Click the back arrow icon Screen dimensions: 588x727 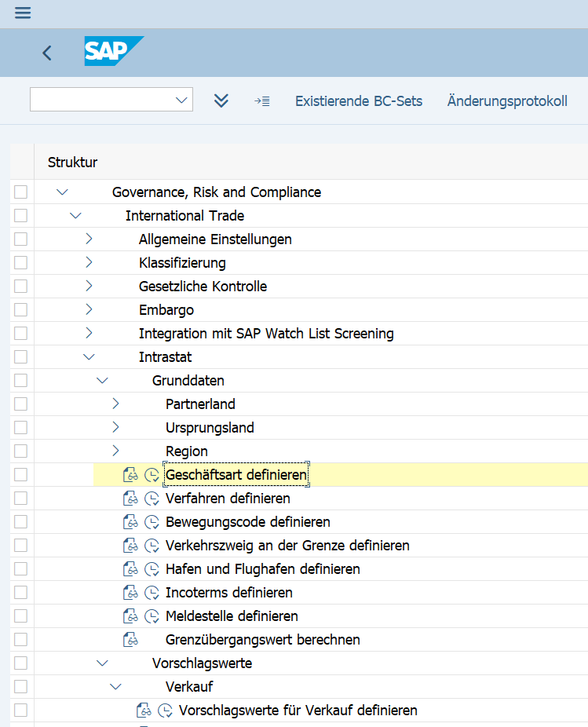pyautogui.click(x=47, y=53)
